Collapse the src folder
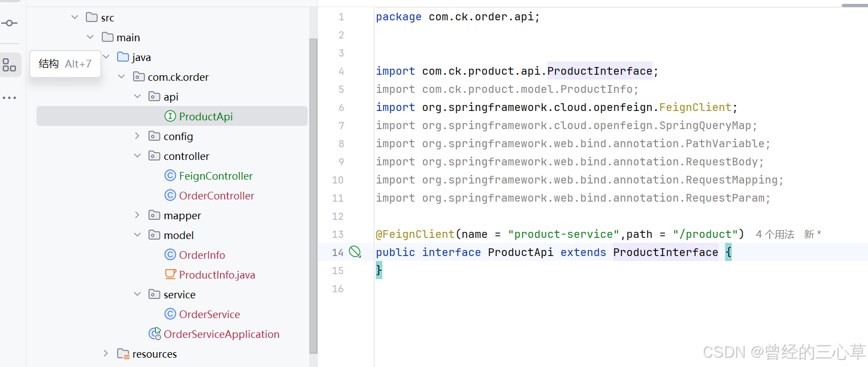Viewport: 868px width, 367px height. pos(75,18)
